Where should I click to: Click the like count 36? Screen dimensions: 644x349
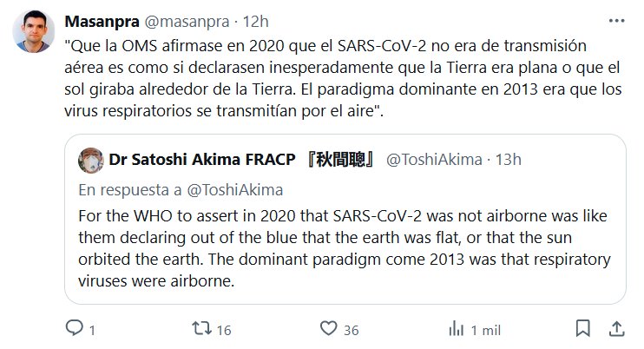(351, 330)
